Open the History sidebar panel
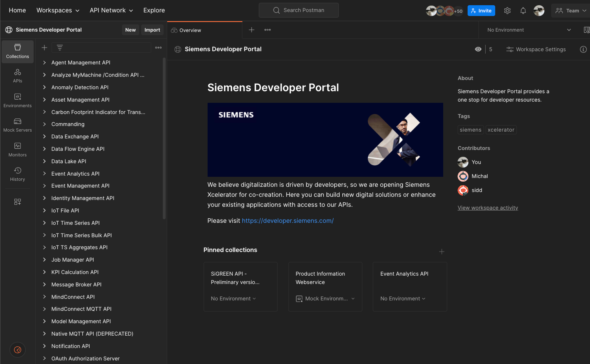The image size is (590, 364). [x=18, y=174]
